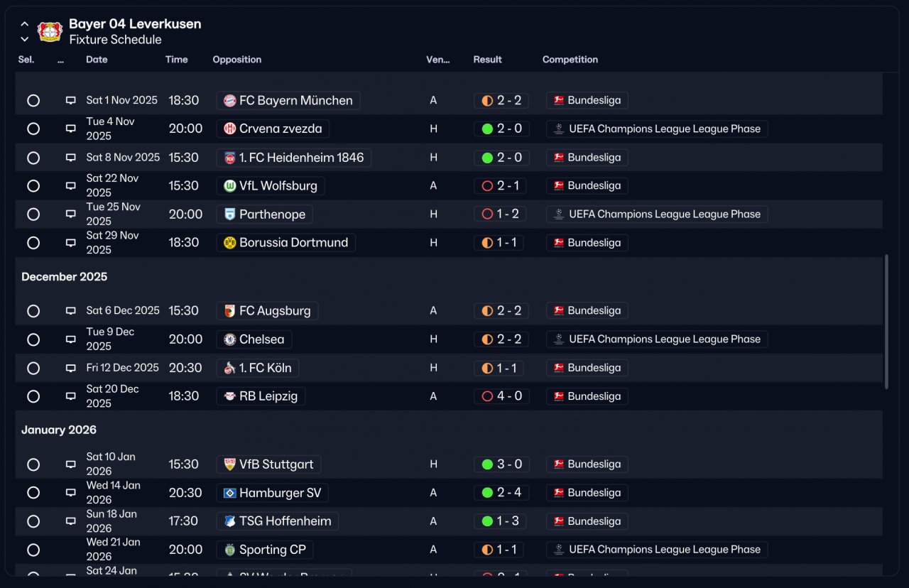
Task: Click the TV icon beside the Hamburger SV fixture
Action: (x=70, y=493)
